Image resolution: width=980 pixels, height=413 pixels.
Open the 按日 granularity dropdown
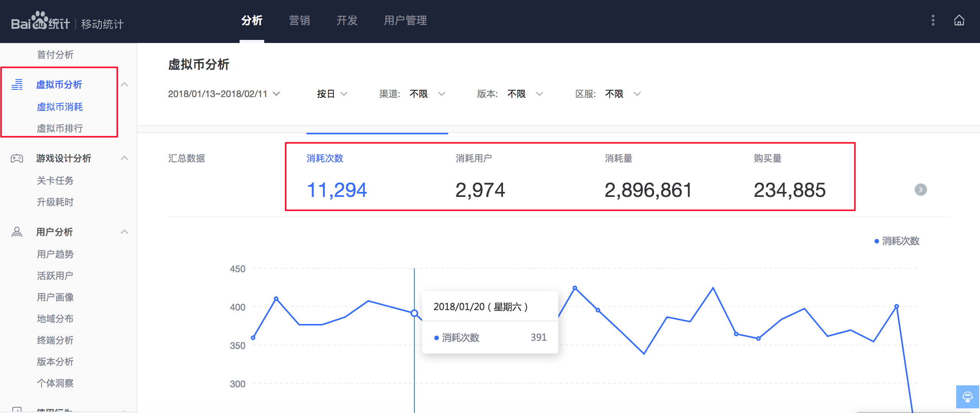coord(332,94)
